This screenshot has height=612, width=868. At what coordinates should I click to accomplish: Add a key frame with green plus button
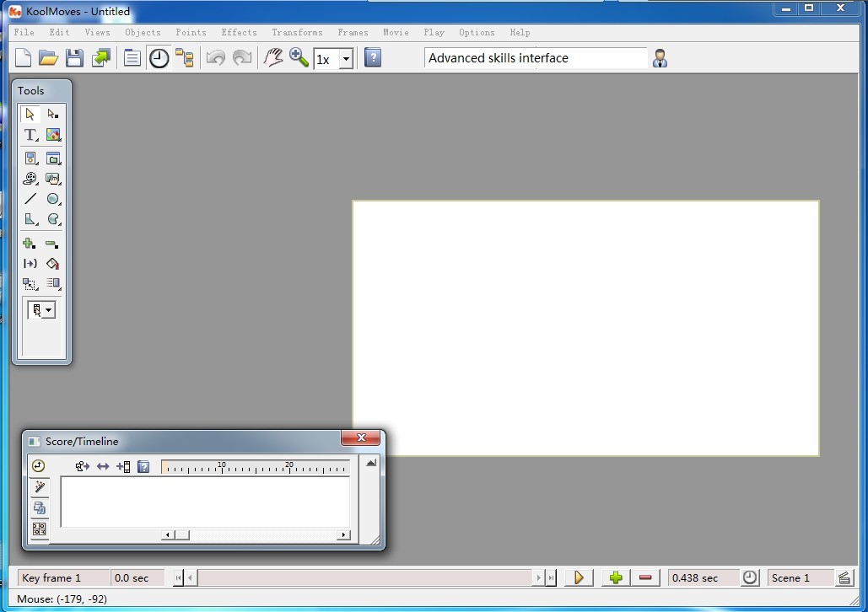[616, 577]
